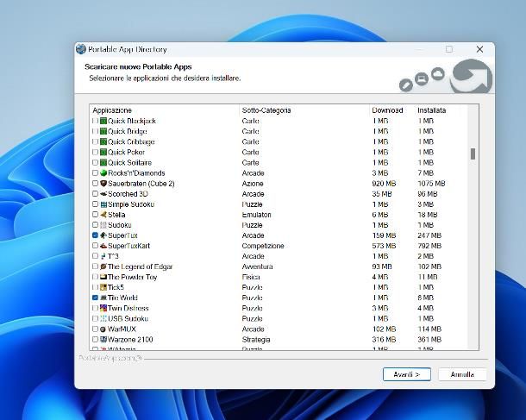Image resolution: width=526 pixels, height=420 pixels.
Task: Click the 'USB Sudoku' application name
Action: (128, 319)
